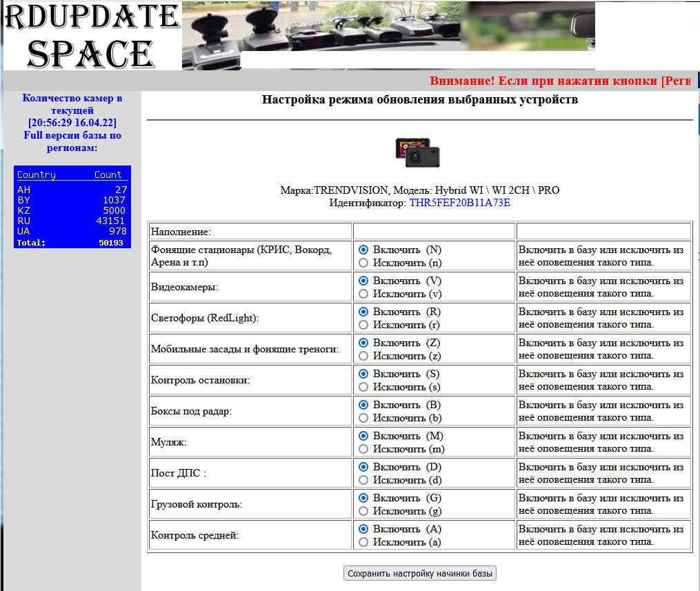This screenshot has height=591, width=700.
Task: Click the red scrolling warning text
Action: tap(559, 81)
